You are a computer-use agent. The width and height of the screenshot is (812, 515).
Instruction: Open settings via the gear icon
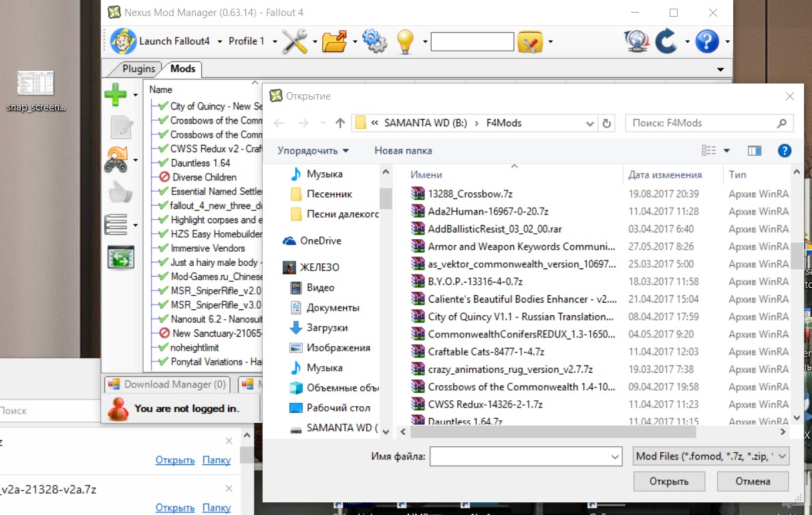tap(374, 41)
